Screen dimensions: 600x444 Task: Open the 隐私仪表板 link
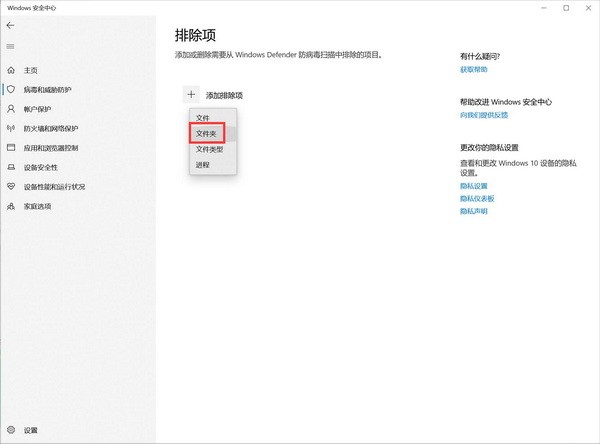(477, 199)
